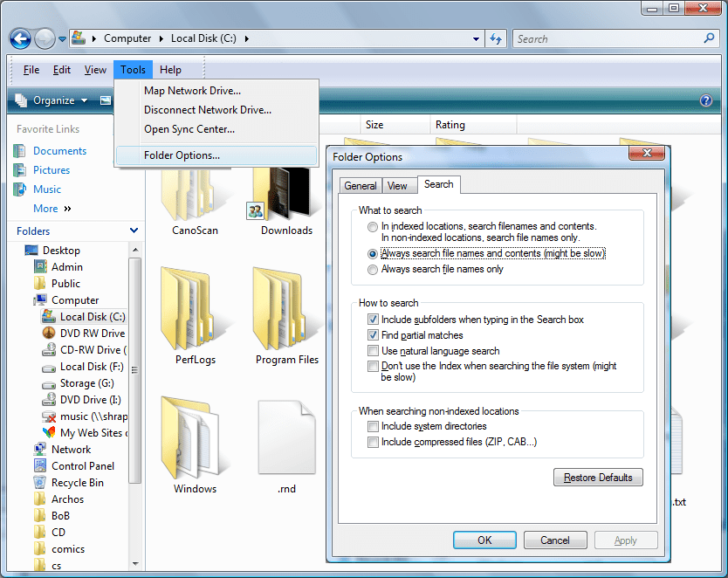Select comics folder in tree
728x578 pixels.
[59, 549]
